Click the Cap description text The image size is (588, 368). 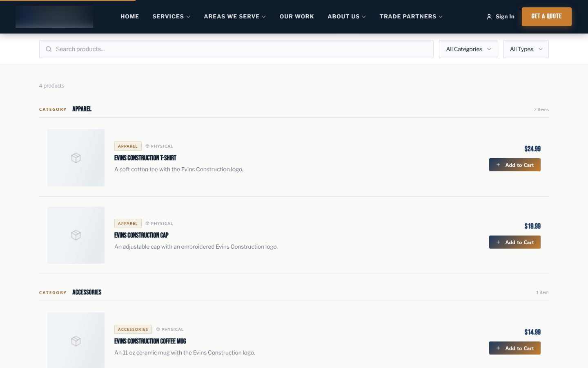pyautogui.click(x=196, y=247)
